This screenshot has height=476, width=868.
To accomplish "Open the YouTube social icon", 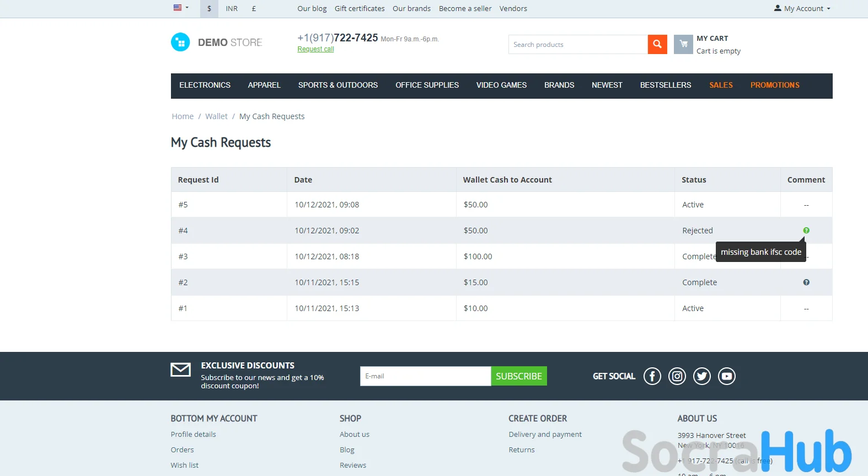I will 726,376.
